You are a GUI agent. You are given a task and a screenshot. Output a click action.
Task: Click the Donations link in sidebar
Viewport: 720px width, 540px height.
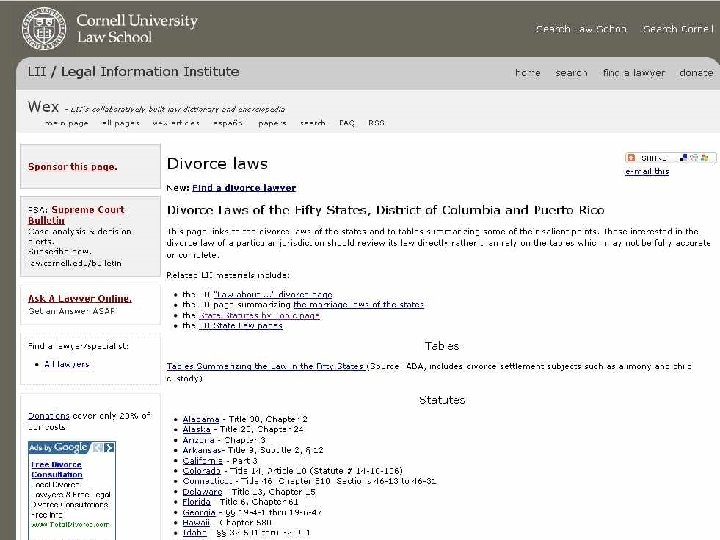click(x=49, y=416)
